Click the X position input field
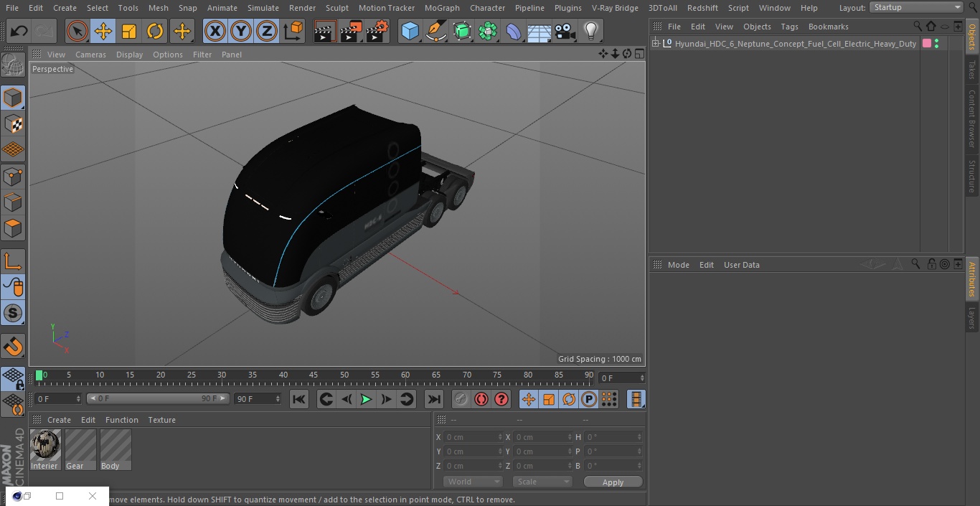980x506 pixels. [x=473, y=437]
